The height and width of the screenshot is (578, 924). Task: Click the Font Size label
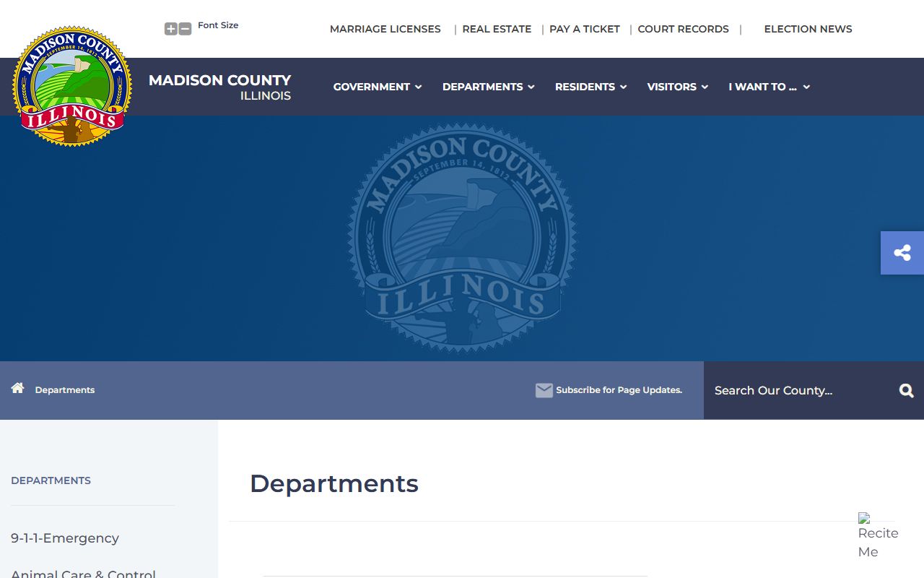click(x=218, y=25)
